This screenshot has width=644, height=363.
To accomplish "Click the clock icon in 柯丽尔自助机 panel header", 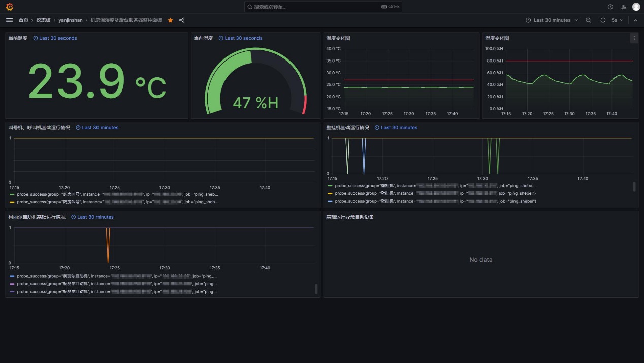I will point(73,217).
